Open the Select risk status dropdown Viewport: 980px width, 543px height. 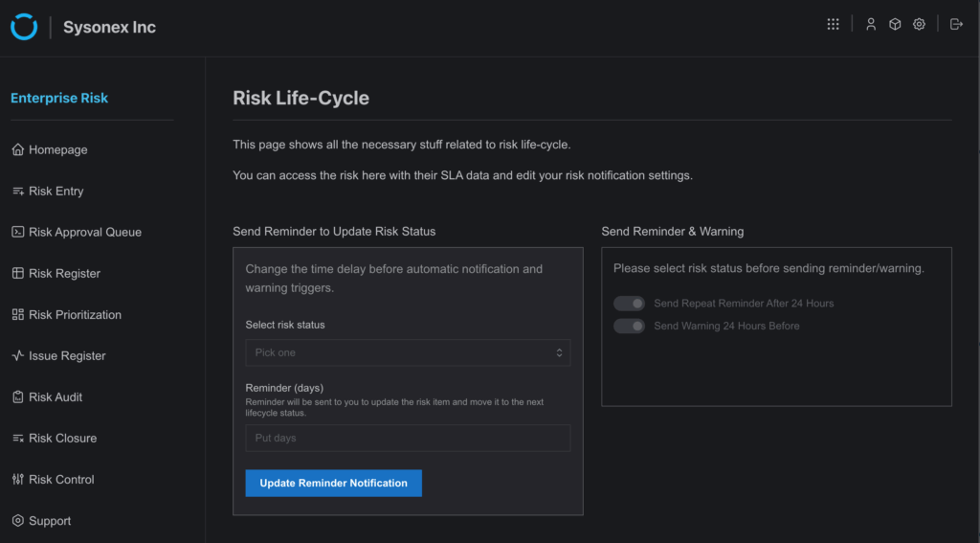[x=408, y=352]
